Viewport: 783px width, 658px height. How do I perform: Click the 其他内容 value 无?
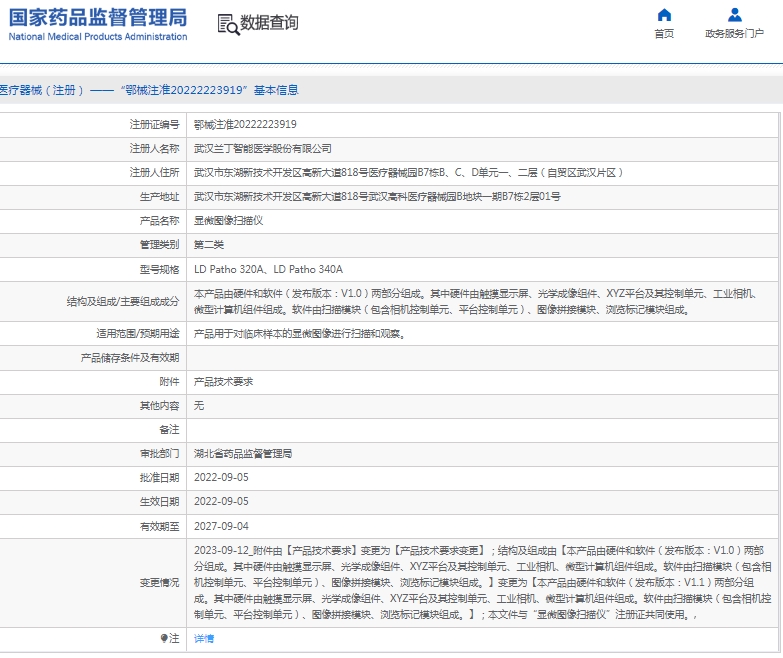point(199,406)
